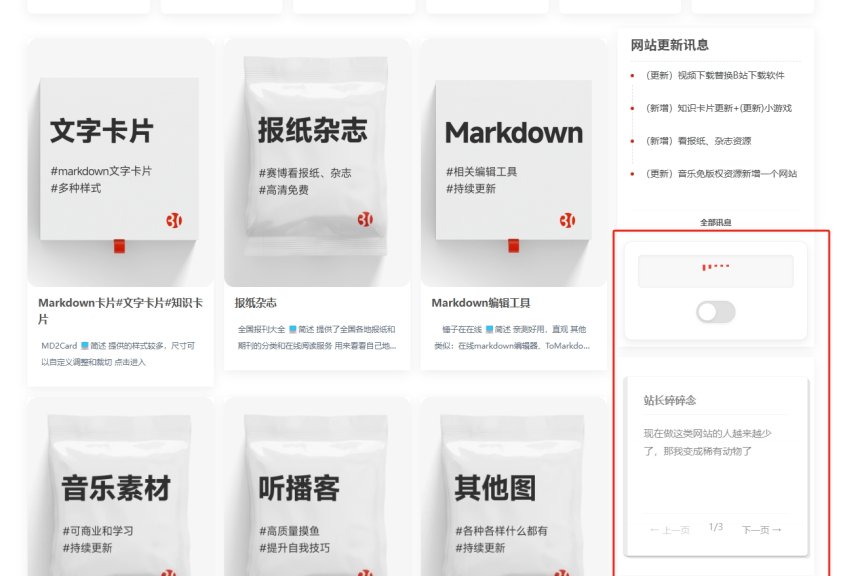
Task: Click the red logo badge on Markdown cover
Action: [567, 220]
